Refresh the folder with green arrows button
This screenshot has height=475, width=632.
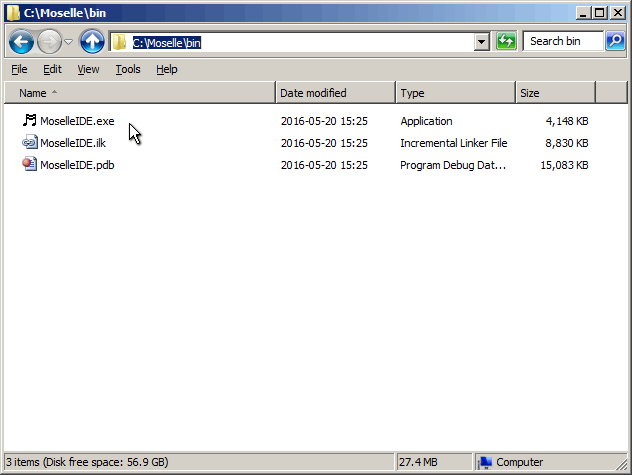(506, 41)
